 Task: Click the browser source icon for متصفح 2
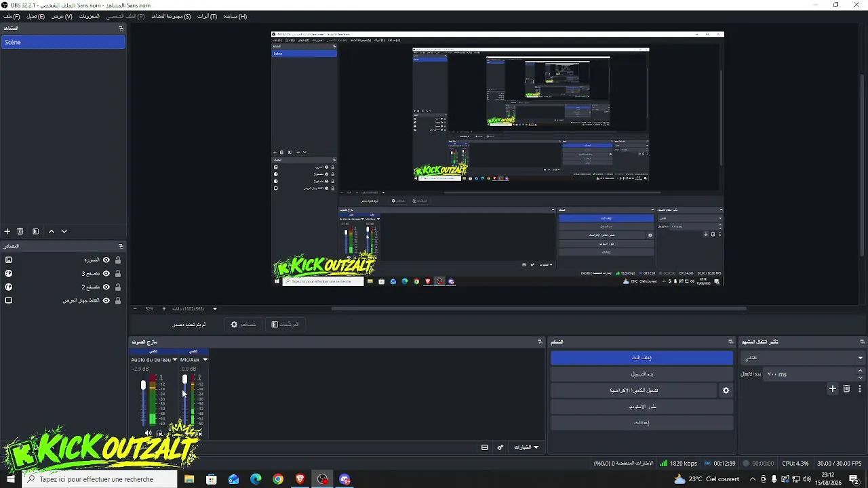tap(9, 287)
